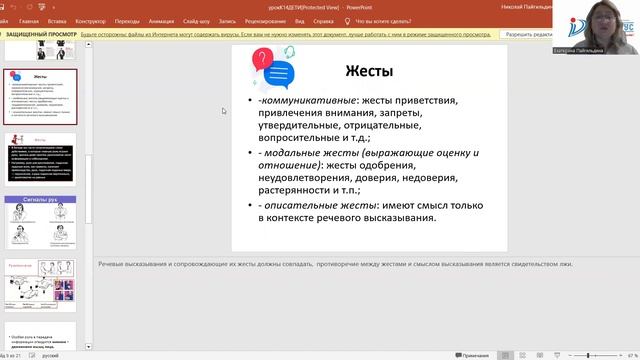Switch to the Слайд-шоу tab

(x=196, y=21)
